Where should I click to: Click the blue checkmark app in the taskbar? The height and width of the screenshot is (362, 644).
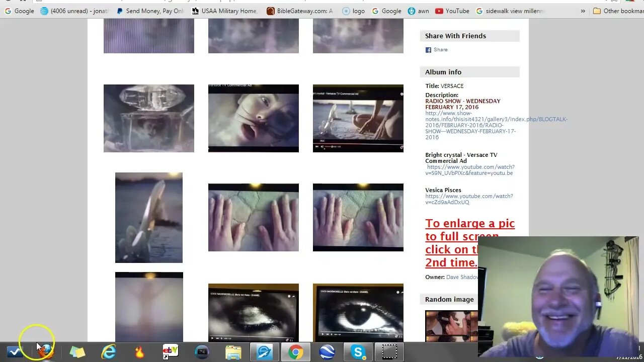pyautogui.click(x=15, y=351)
